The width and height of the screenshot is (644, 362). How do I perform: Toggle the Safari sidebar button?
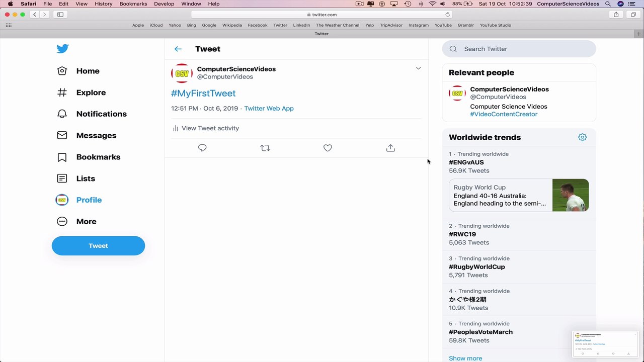click(60, 15)
